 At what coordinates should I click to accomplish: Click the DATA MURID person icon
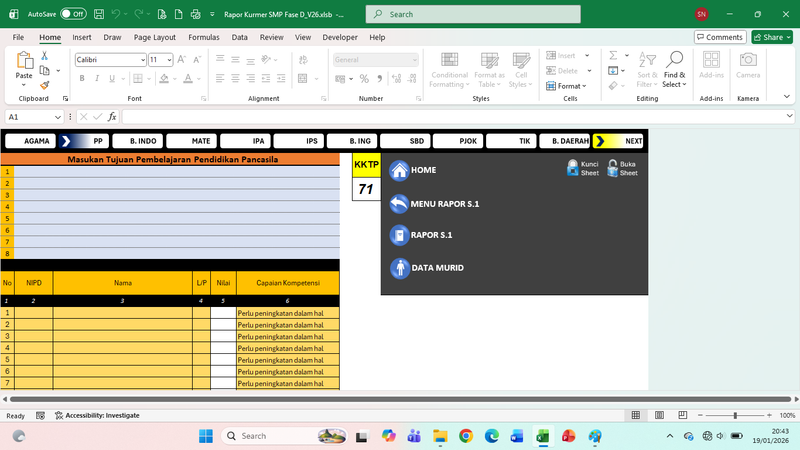pos(399,268)
